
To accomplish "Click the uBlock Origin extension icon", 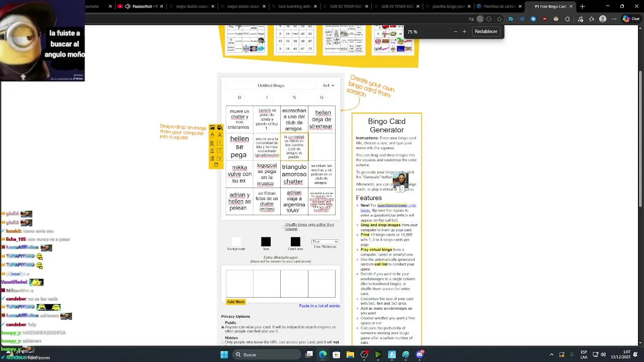I will (x=545, y=19).
